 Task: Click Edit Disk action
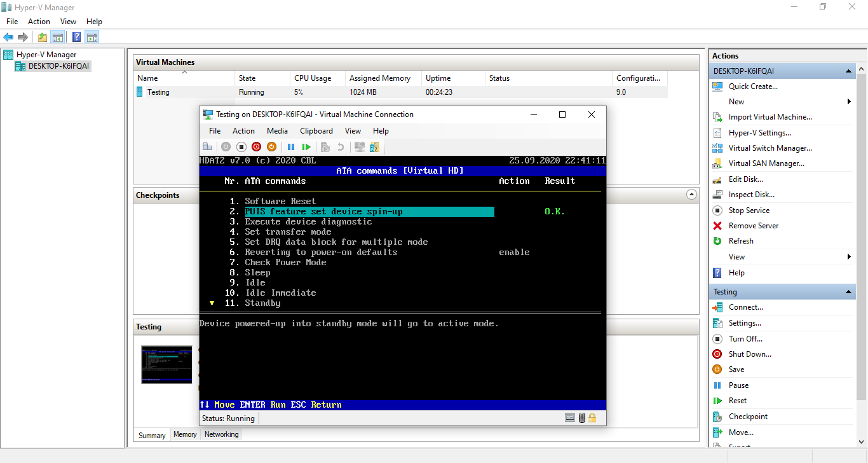pos(746,179)
